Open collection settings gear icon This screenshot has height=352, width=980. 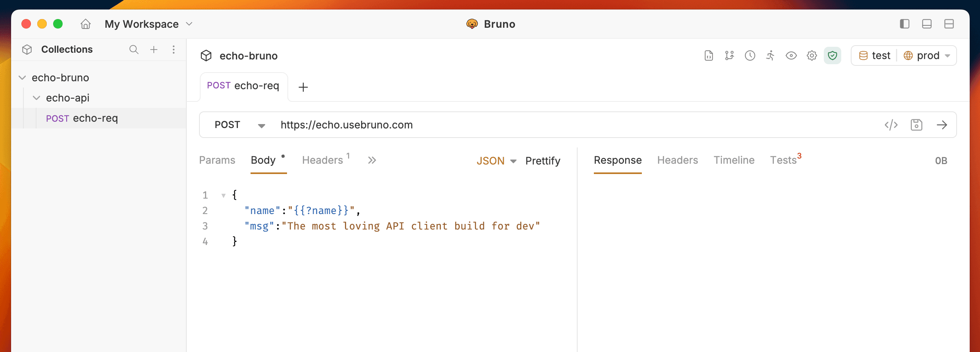tap(812, 55)
